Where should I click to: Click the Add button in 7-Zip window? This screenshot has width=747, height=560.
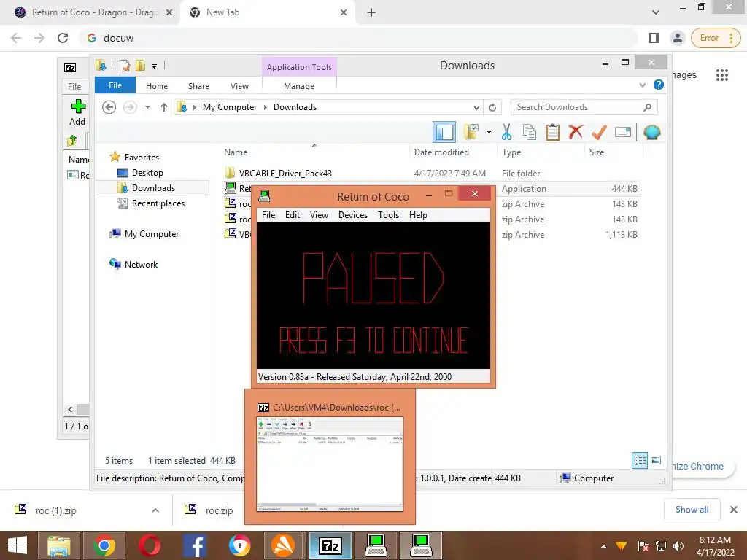point(77,112)
